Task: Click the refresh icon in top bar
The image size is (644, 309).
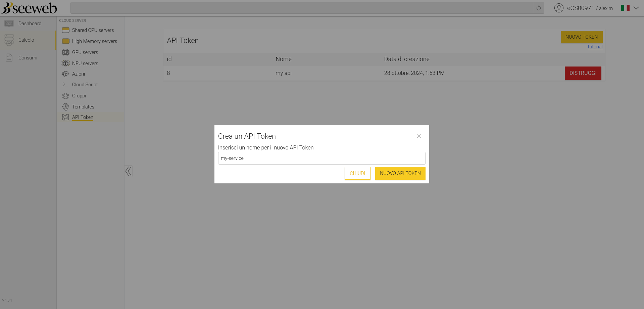Action: tap(539, 8)
